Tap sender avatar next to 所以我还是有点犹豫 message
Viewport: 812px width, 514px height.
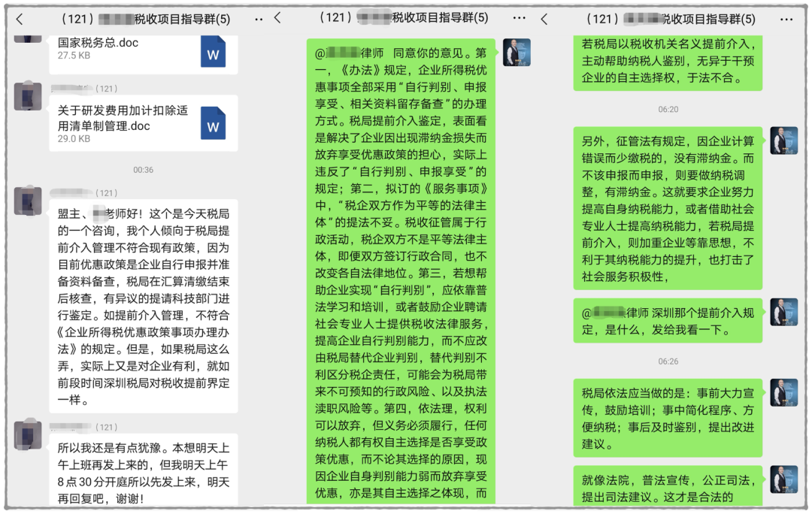(x=28, y=436)
